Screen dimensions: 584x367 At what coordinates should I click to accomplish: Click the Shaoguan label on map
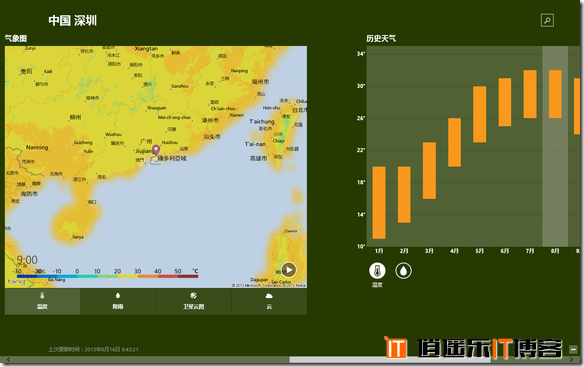coord(156,108)
